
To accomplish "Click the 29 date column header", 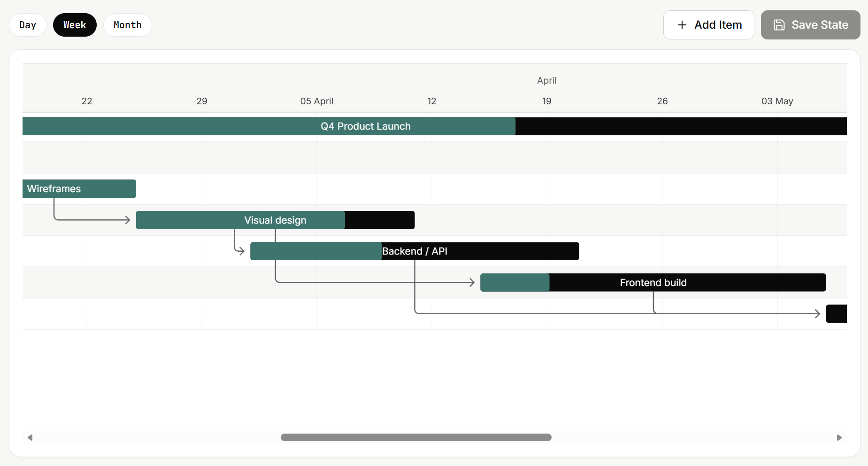I will (x=202, y=101).
